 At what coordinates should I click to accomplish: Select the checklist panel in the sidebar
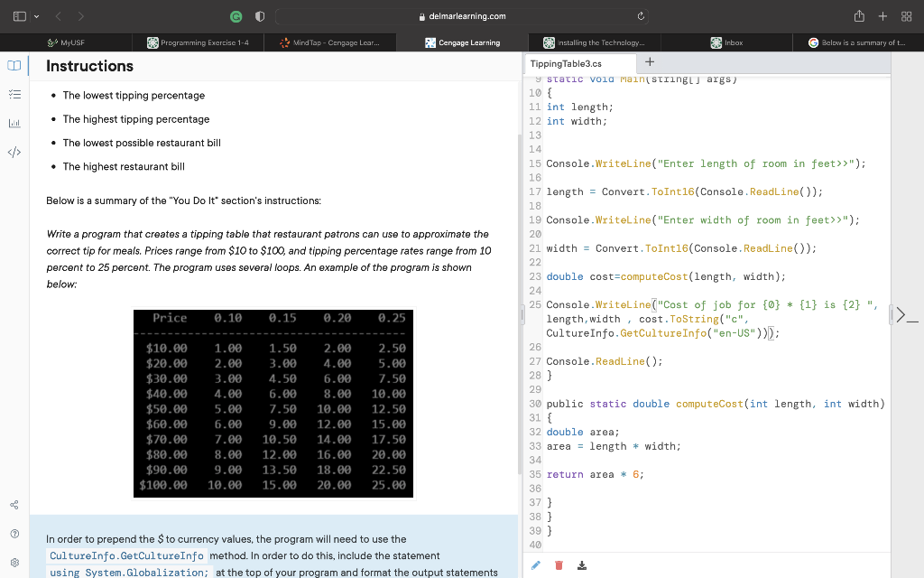point(12,93)
